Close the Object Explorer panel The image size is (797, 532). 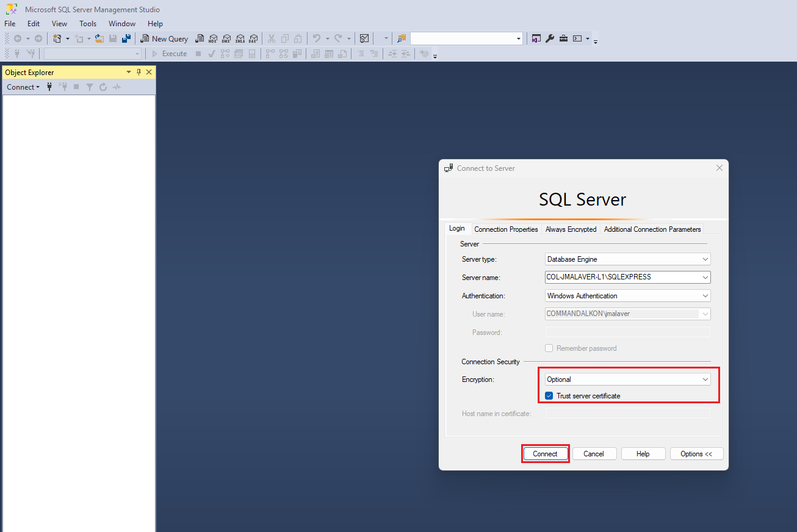pyautogui.click(x=149, y=72)
